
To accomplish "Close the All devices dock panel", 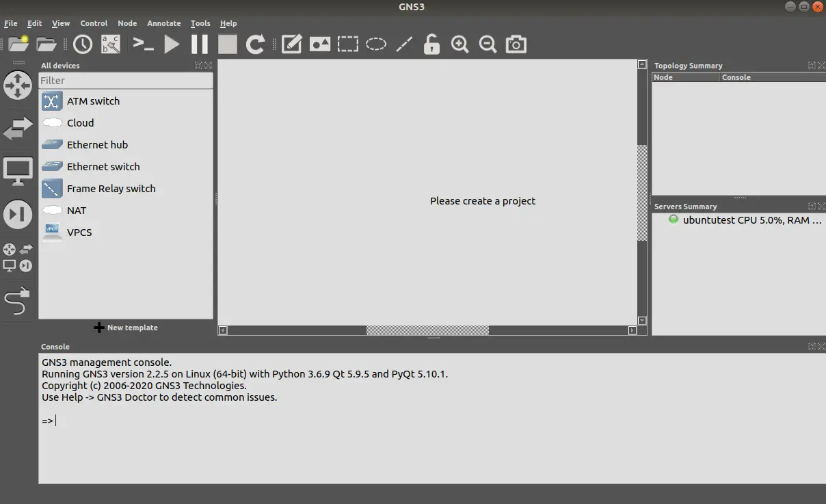I will point(208,66).
